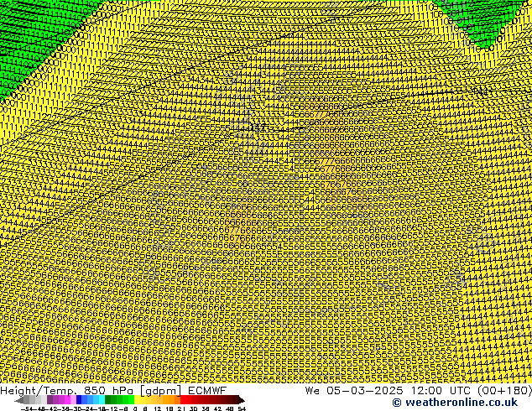Image resolution: width=532 pixels, height=411 pixels.
Task: Click the dark maroon right arrow of the legend
Action: pos(242,400)
